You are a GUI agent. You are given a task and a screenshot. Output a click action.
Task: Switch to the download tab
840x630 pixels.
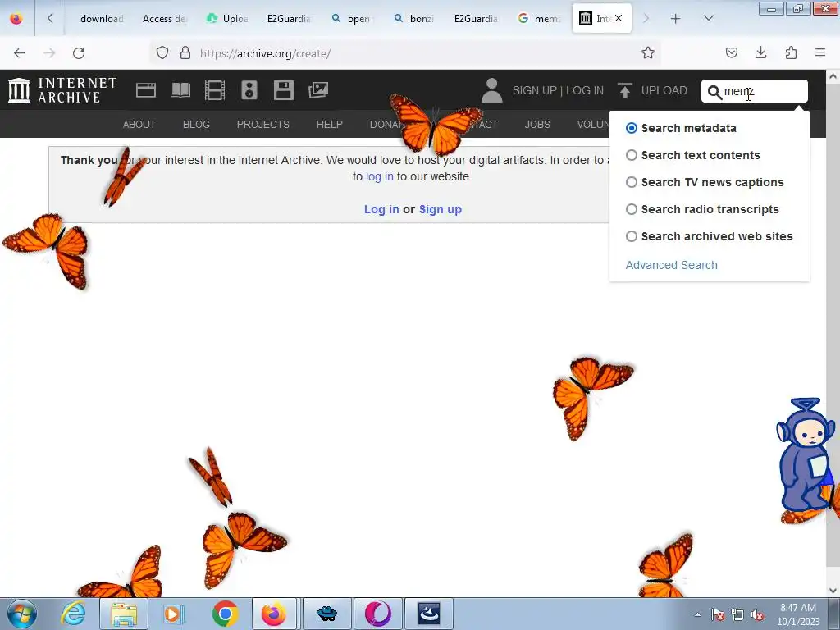(102, 19)
